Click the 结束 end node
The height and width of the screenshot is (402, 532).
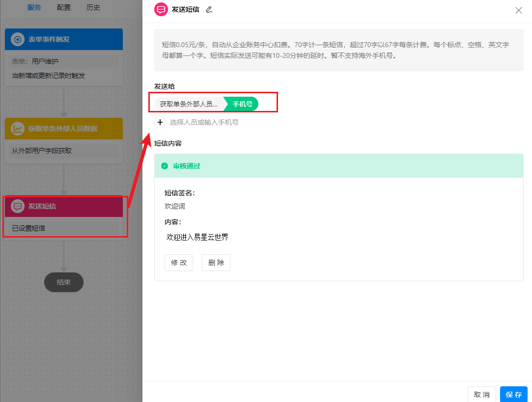(x=64, y=282)
